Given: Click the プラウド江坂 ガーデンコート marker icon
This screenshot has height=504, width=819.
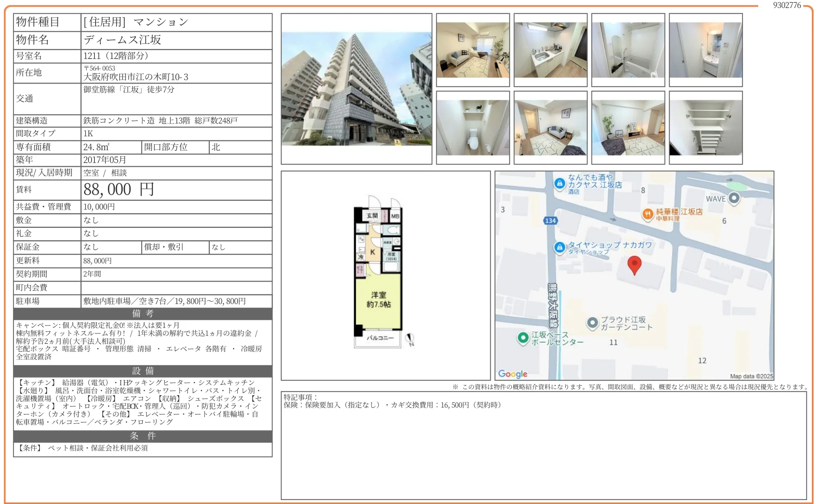Looking at the screenshot, I should pyautogui.click(x=592, y=323).
